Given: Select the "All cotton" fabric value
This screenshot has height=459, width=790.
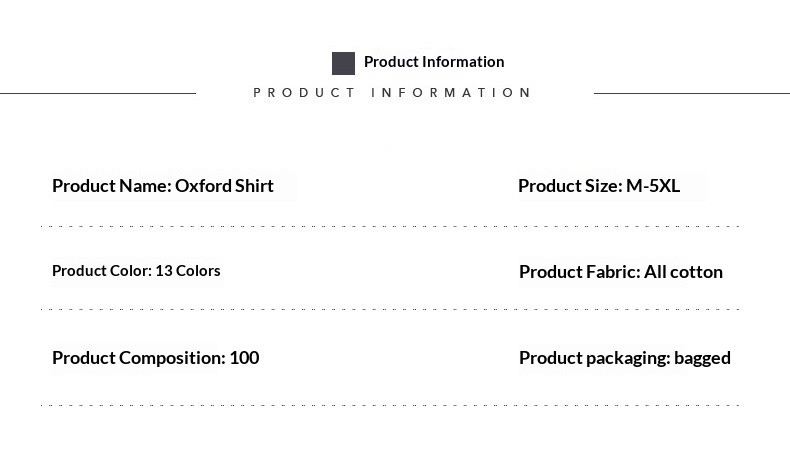Looking at the screenshot, I should click(x=683, y=272).
